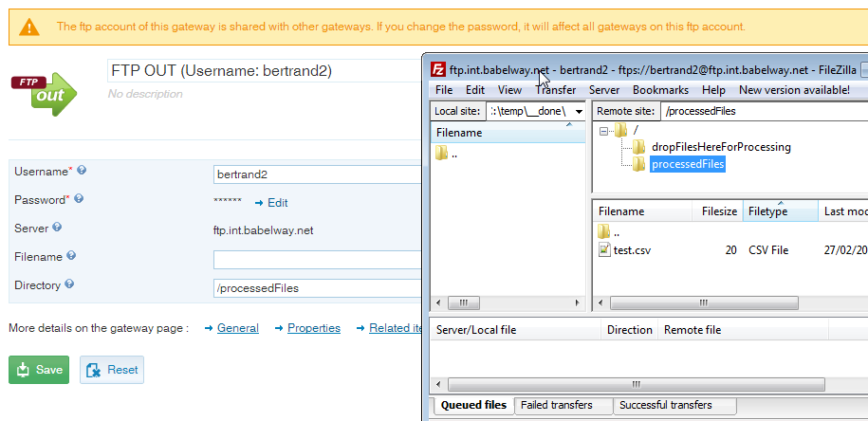Collapse the root node in remote tree

pyautogui.click(x=603, y=131)
